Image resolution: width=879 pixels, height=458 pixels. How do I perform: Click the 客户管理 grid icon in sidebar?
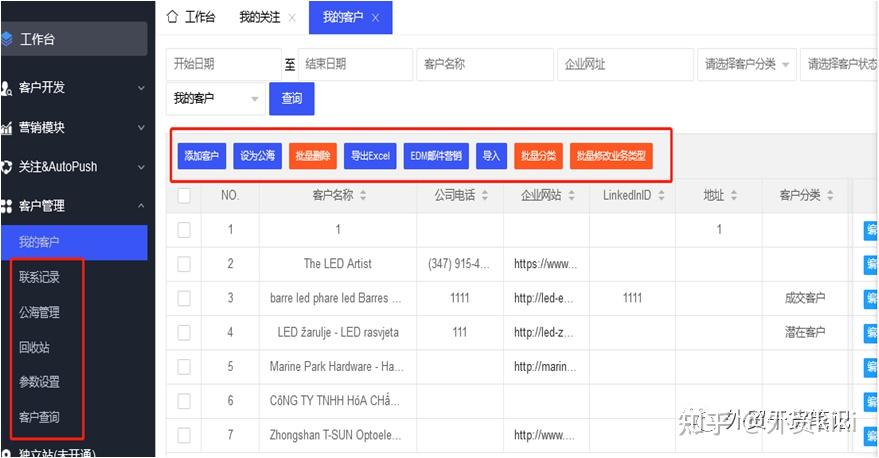tap(7, 205)
